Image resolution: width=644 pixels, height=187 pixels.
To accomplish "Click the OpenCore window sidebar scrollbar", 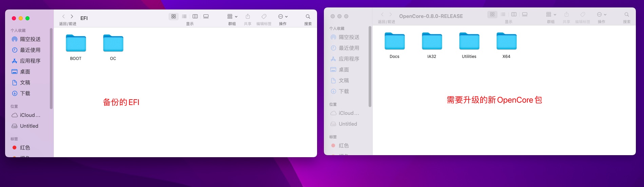I will pyautogui.click(x=370, y=66).
